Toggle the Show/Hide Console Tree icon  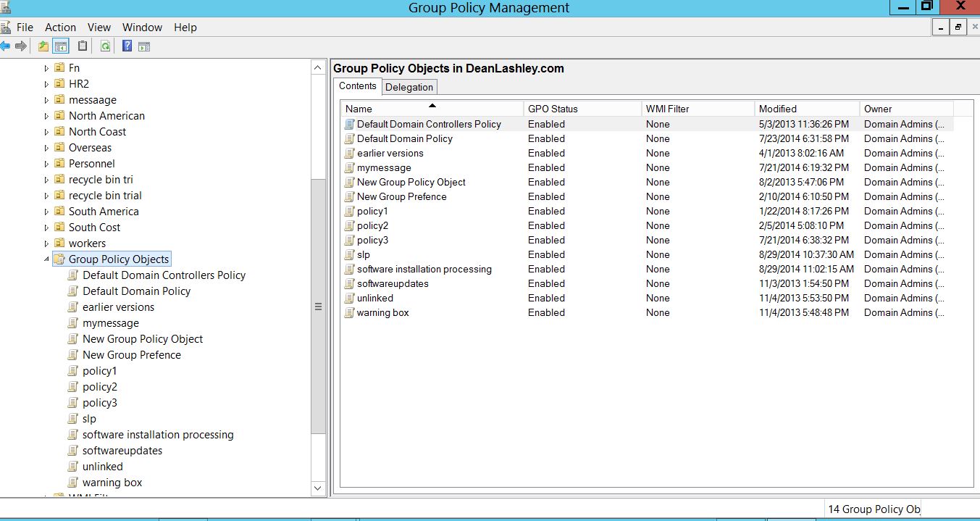[x=61, y=46]
